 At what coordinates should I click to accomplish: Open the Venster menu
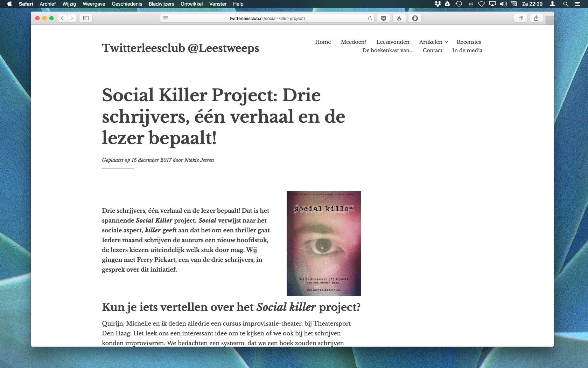tap(218, 4)
